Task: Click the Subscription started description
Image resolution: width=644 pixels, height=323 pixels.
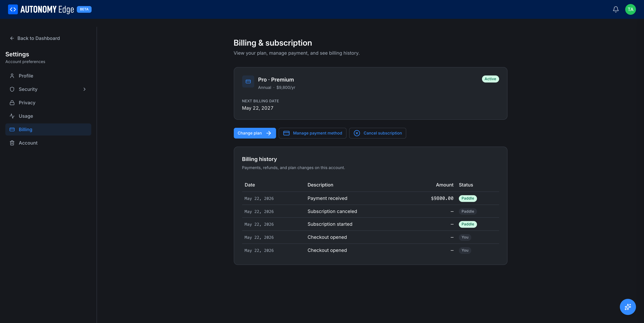Action: point(330,224)
